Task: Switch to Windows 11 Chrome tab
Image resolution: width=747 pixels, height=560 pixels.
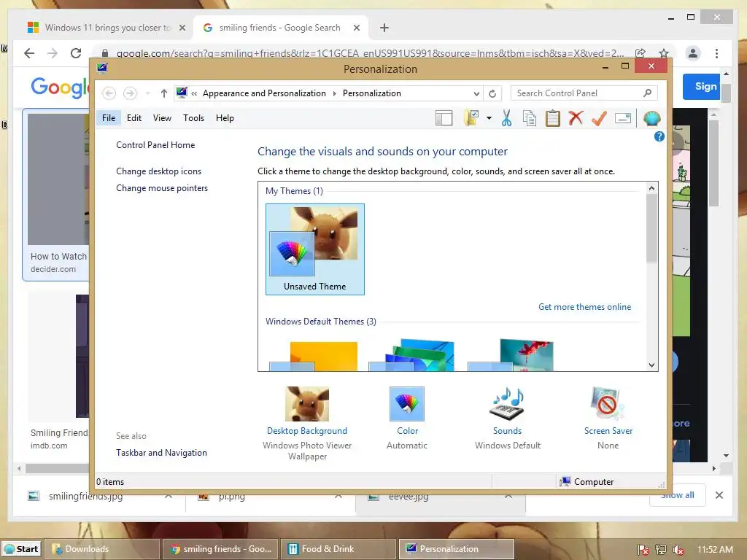Action: (107, 28)
